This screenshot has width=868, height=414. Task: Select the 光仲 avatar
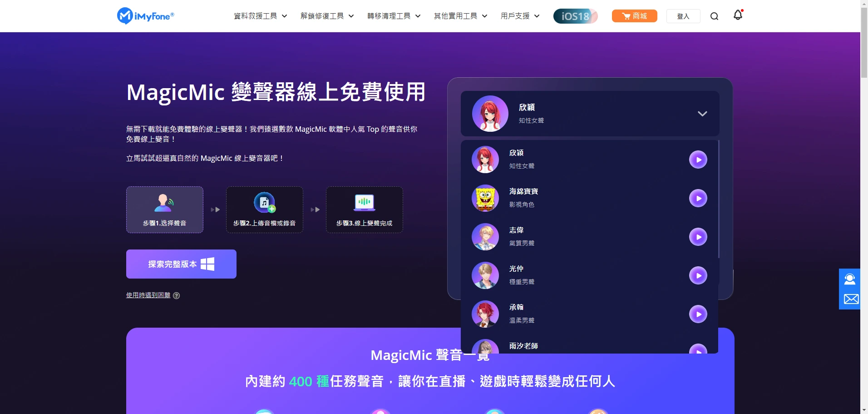[485, 275]
